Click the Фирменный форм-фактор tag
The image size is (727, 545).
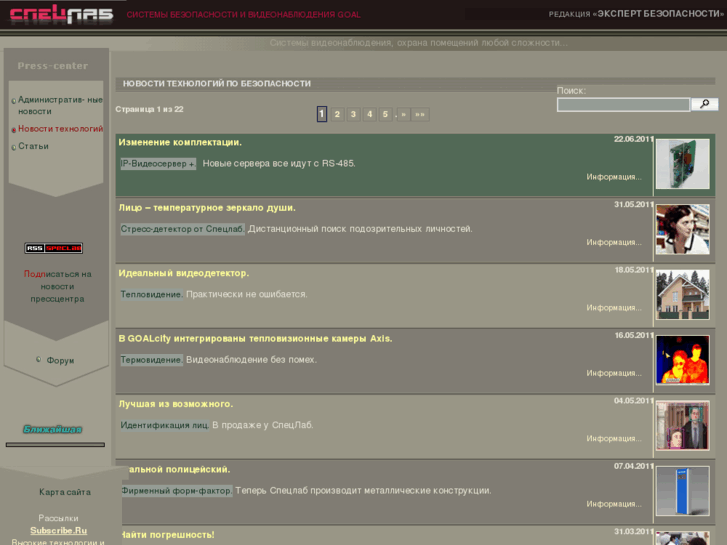(177, 491)
